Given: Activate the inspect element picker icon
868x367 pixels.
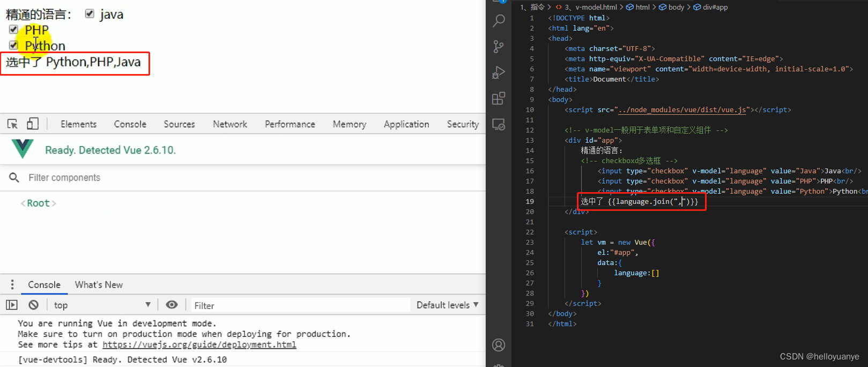Looking at the screenshot, I should [x=12, y=124].
